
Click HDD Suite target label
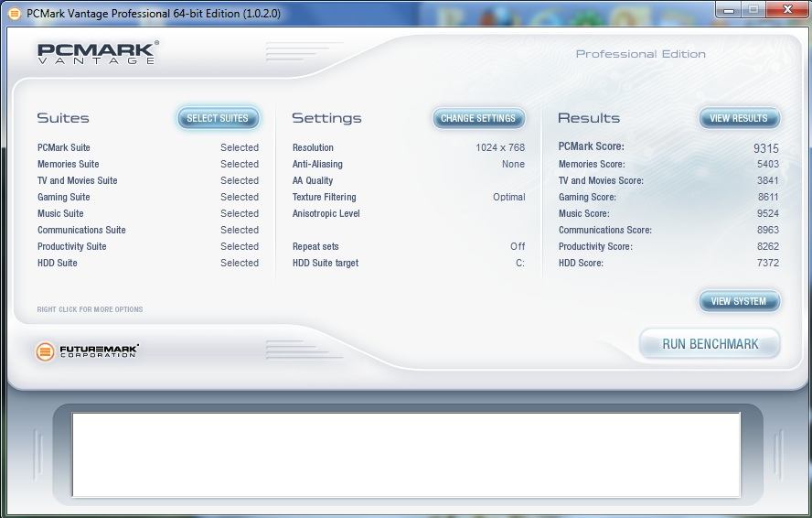(x=326, y=264)
